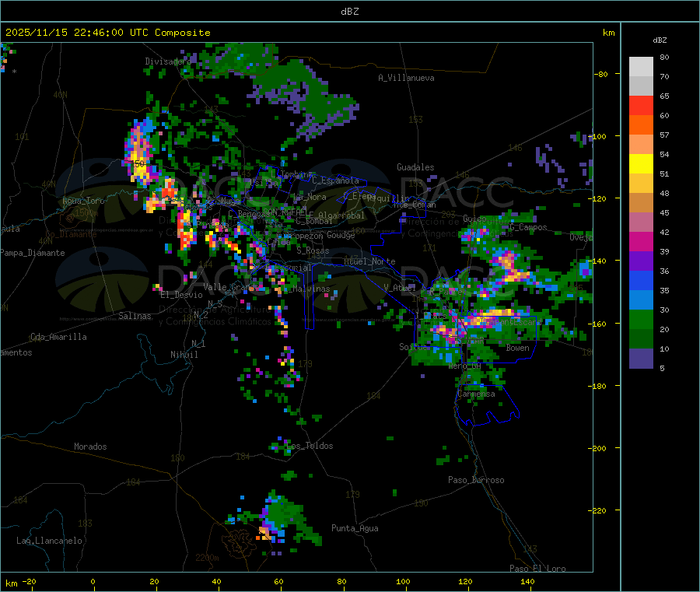The image size is (700, 592).
Task: Select the 'Paso_Barroso' label
Action: [476, 480]
